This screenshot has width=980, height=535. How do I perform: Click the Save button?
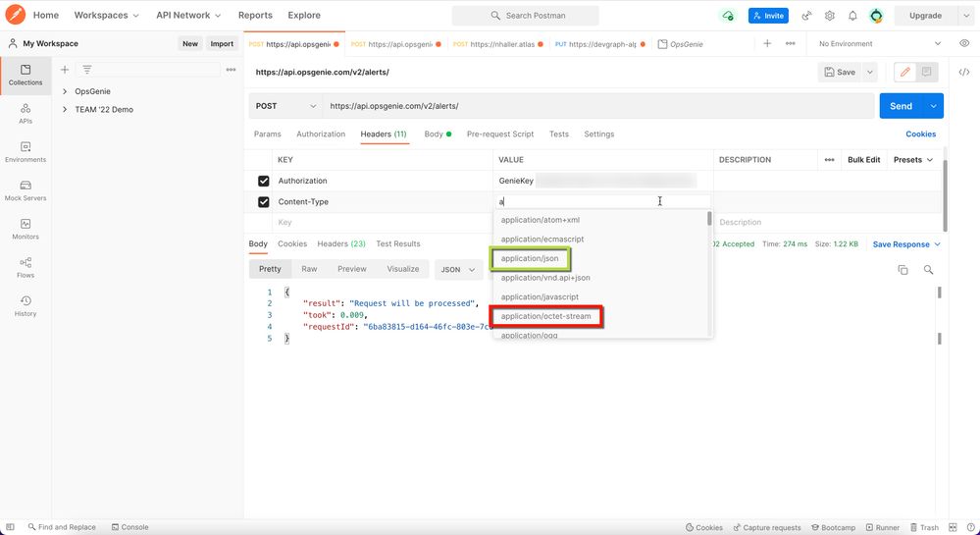(840, 72)
